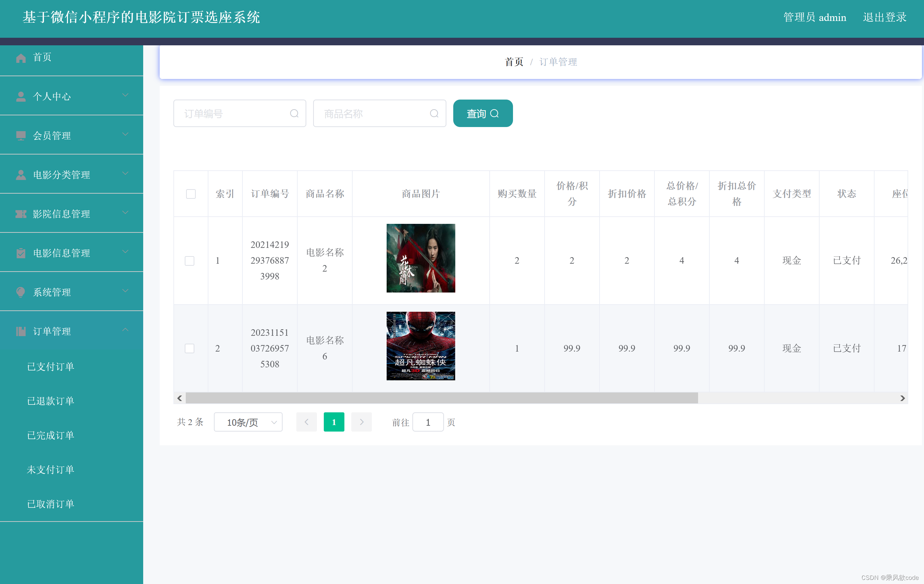Collapse the 订单管理 menu chevron
The width and height of the screenshot is (924, 584).
[125, 330]
